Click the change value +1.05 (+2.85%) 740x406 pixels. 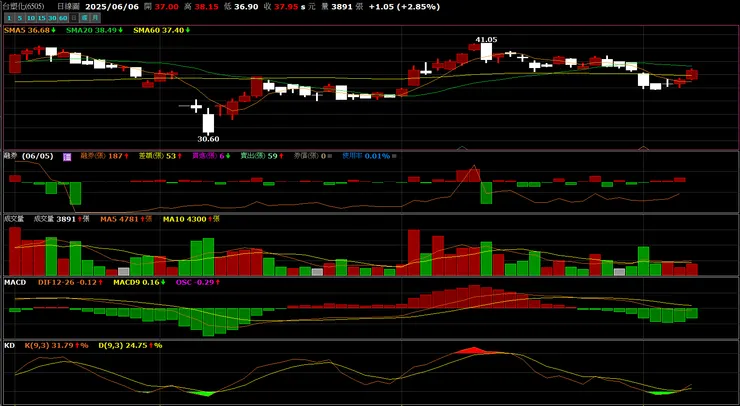[404, 7]
